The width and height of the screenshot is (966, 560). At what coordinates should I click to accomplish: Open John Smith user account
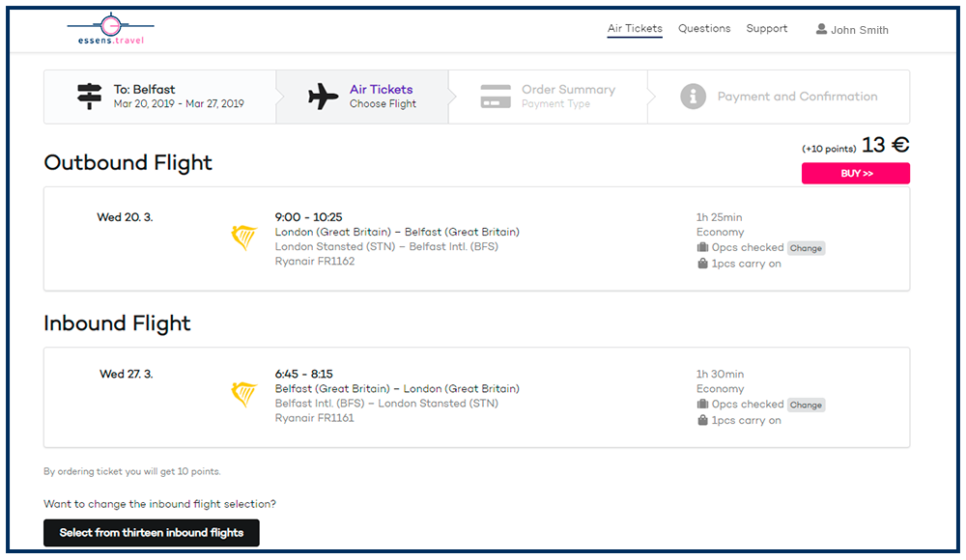tap(852, 30)
